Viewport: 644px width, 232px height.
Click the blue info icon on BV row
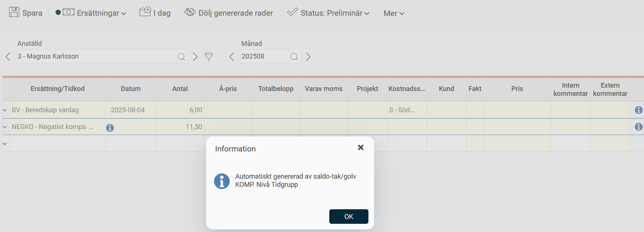[x=638, y=110]
